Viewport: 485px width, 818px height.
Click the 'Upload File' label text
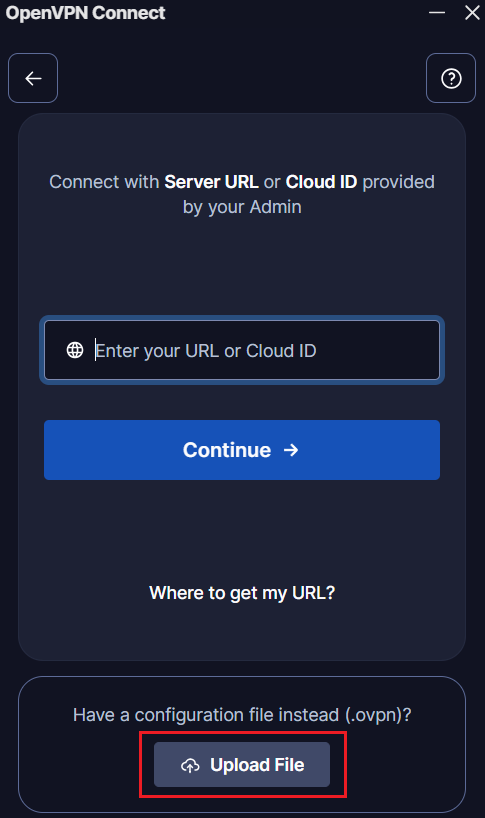pyautogui.click(x=257, y=765)
